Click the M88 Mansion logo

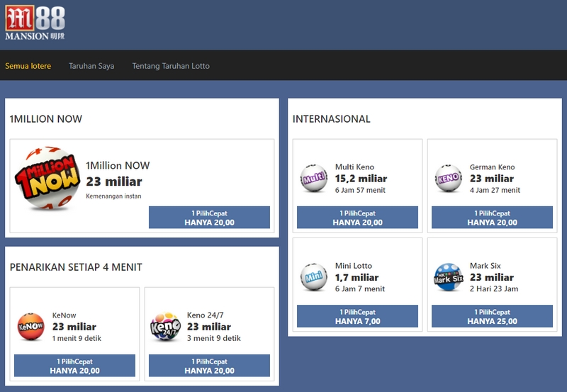[35, 23]
